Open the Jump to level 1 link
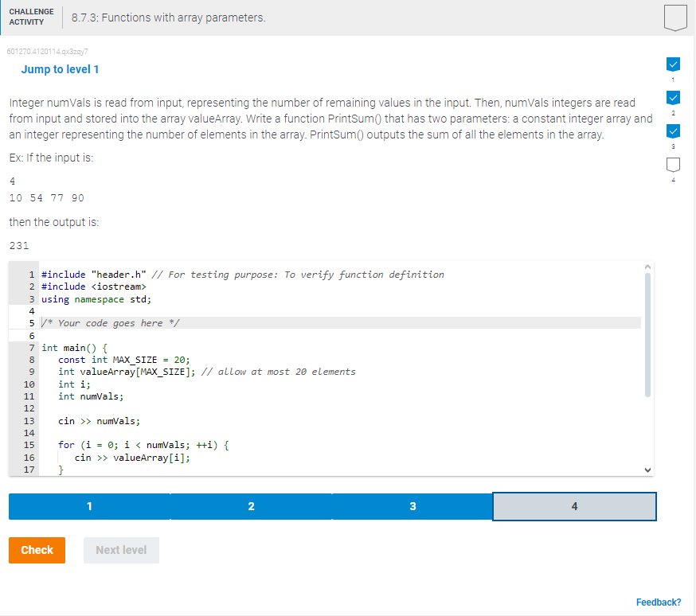Viewport: 696px width, 616px height. point(60,69)
